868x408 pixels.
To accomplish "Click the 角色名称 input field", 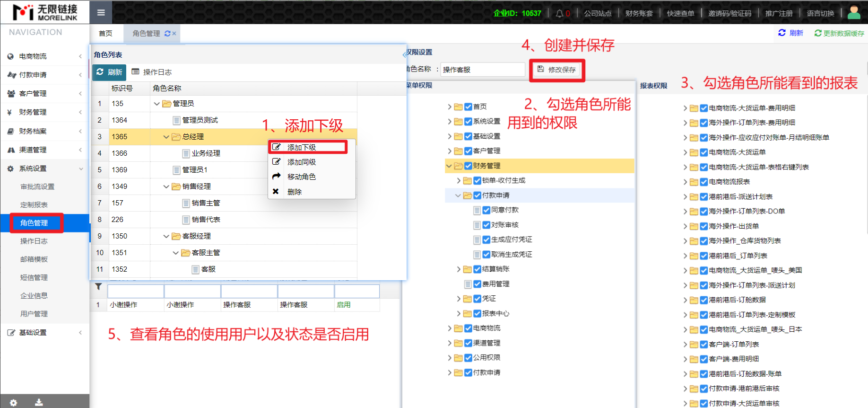I will pos(482,70).
